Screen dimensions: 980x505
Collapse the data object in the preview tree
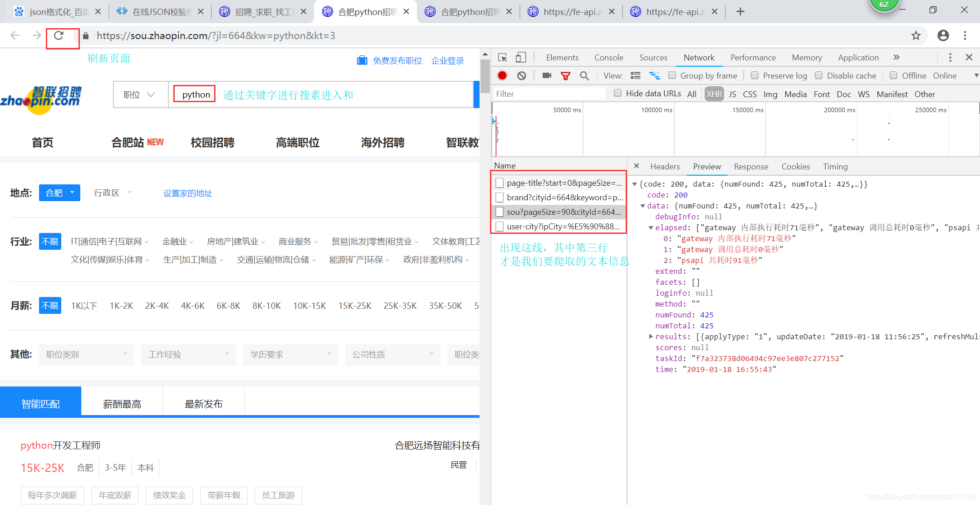click(x=643, y=206)
